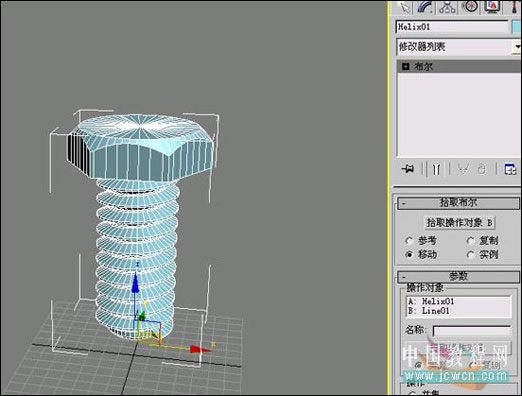This screenshot has width=522, height=396.
Task: Click the Pin Stack icon
Action: pyautogui.click(x=408, y=169)
